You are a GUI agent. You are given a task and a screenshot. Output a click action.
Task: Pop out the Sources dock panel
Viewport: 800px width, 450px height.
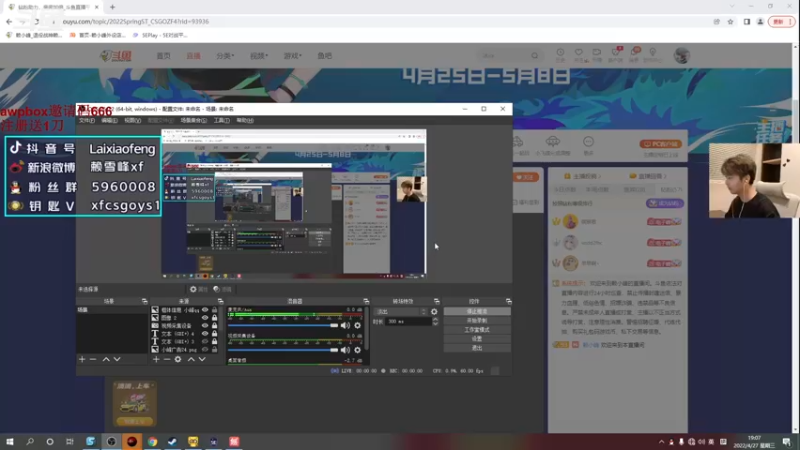220,302
